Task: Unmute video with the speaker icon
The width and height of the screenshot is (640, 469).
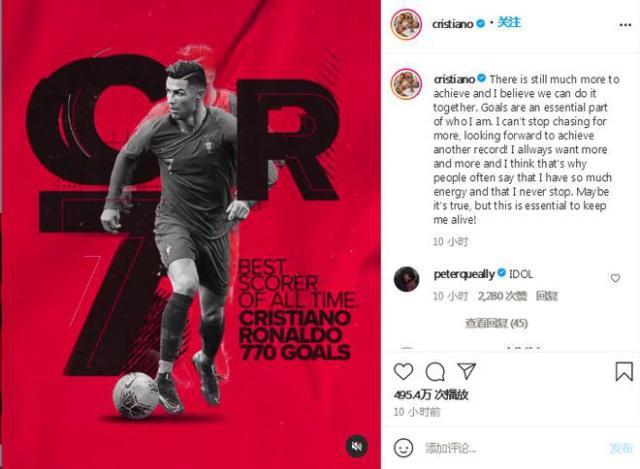Action: [x=357, y=447]
